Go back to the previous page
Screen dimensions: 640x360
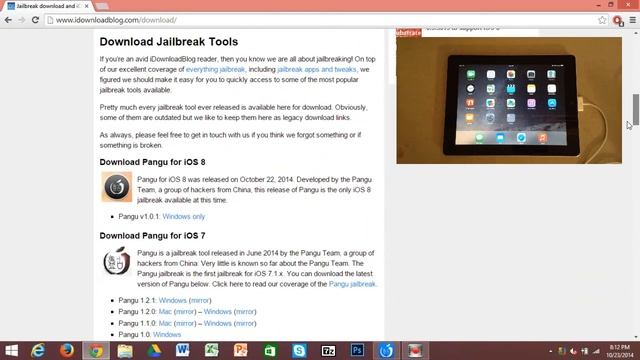[8, 20]
